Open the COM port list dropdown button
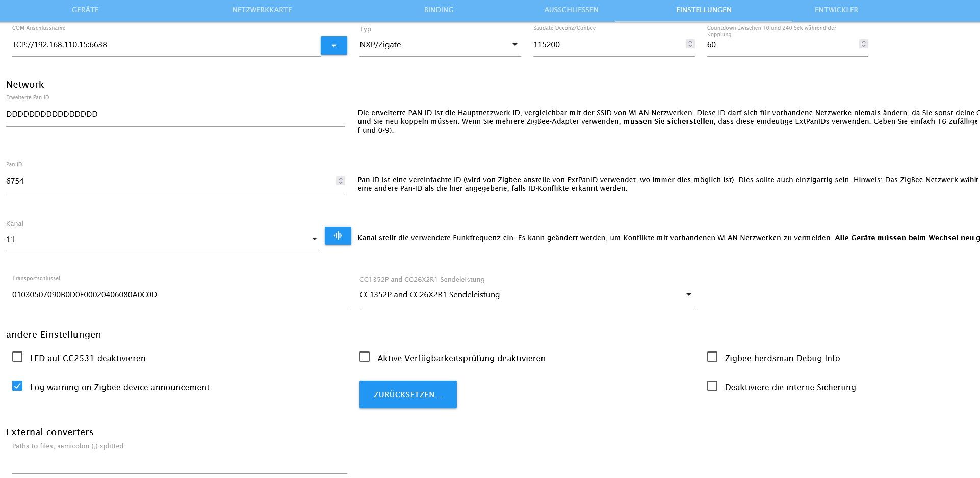 point(333,45)
